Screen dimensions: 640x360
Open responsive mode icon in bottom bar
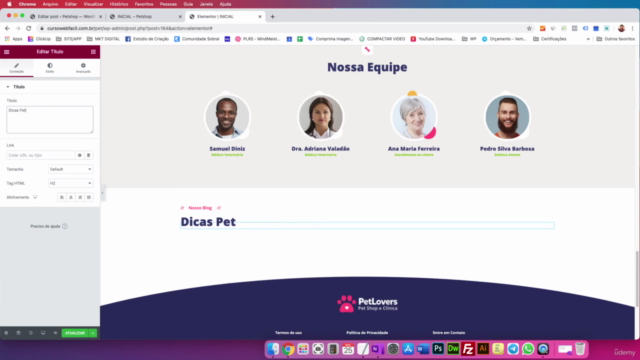pos(43,333)
